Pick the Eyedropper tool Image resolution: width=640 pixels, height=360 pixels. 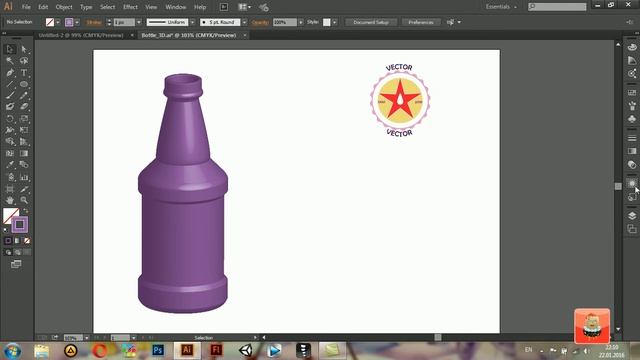[x=10, y=165]
